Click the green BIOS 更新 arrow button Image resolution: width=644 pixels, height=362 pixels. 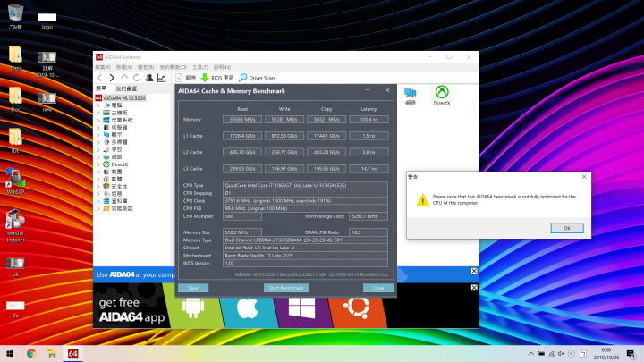(x=217, y=78)
